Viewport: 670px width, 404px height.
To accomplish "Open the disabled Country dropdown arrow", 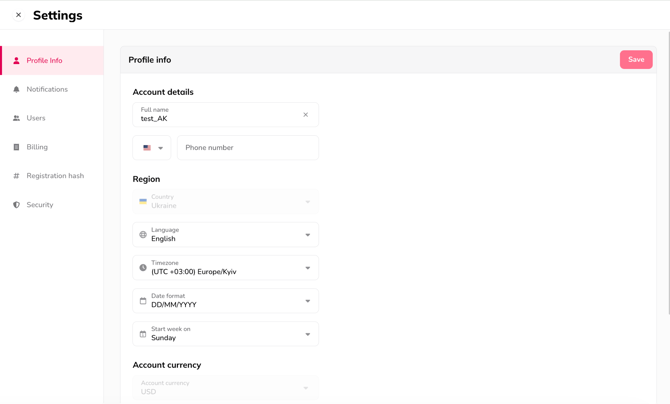I will [308, 202].
